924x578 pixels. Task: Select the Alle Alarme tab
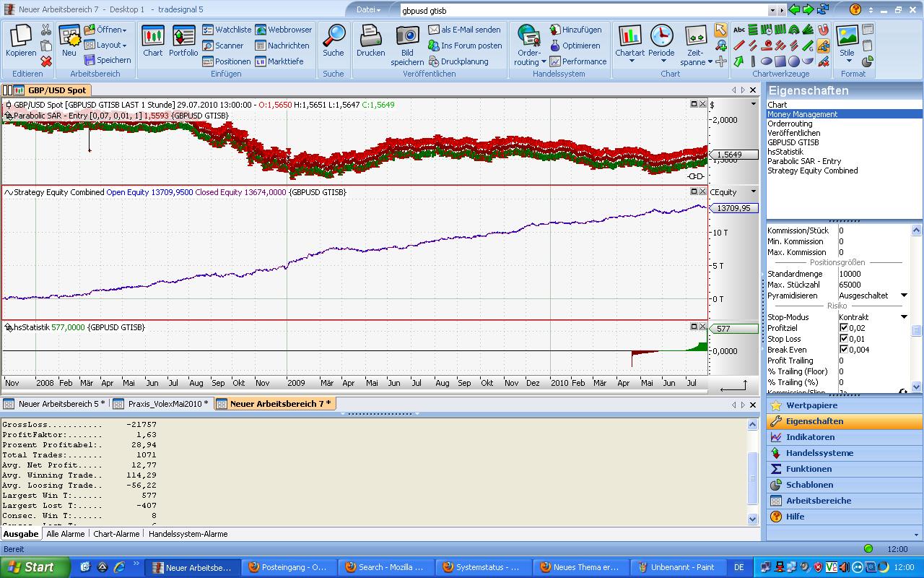point(66,534)
